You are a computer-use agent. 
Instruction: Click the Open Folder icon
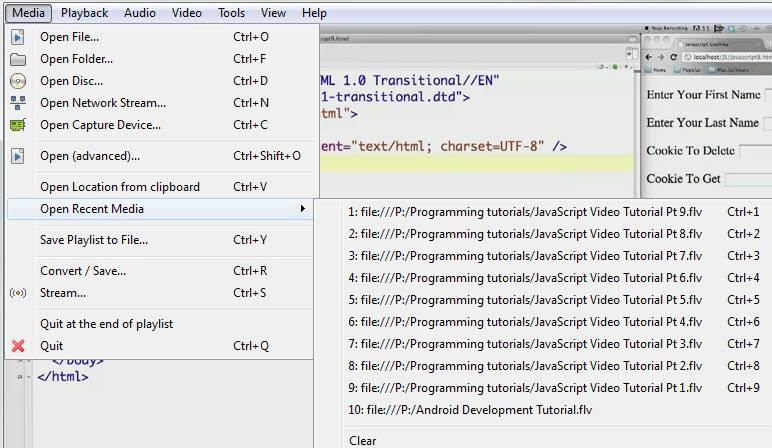coord(18,59)
